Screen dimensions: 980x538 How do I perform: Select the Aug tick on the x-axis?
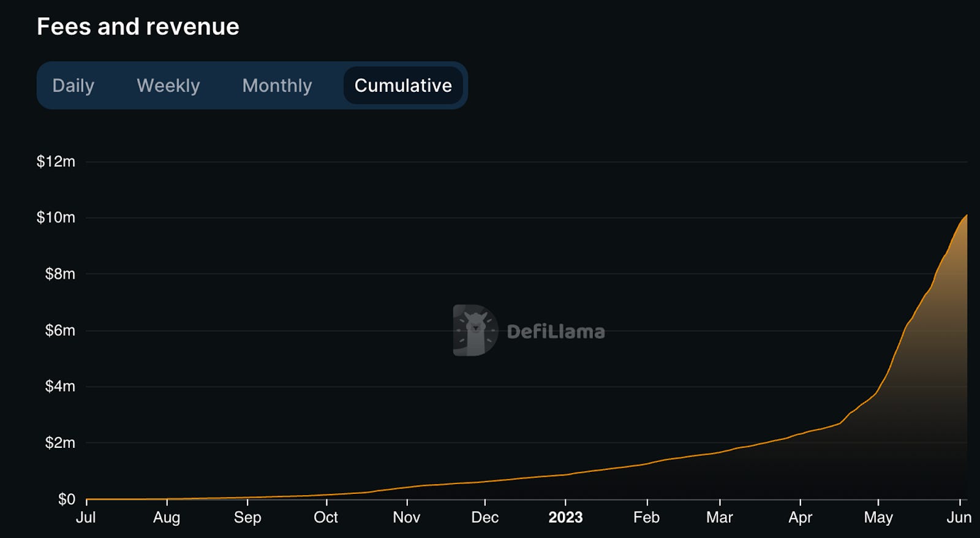pos(167,517)
